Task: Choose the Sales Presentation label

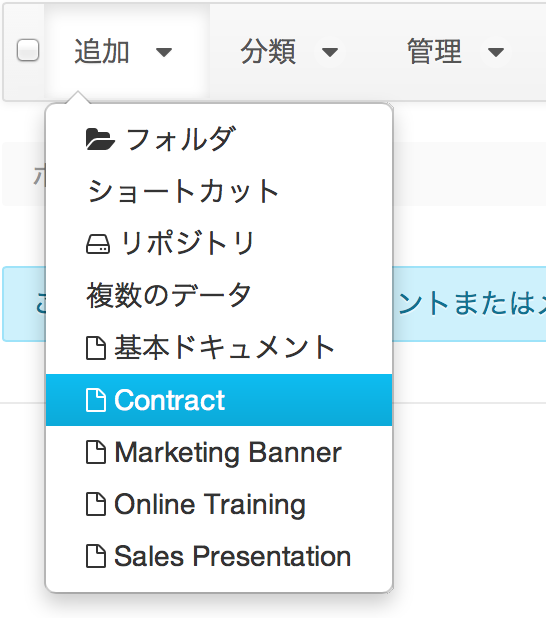Action: (x=232, y=556)
